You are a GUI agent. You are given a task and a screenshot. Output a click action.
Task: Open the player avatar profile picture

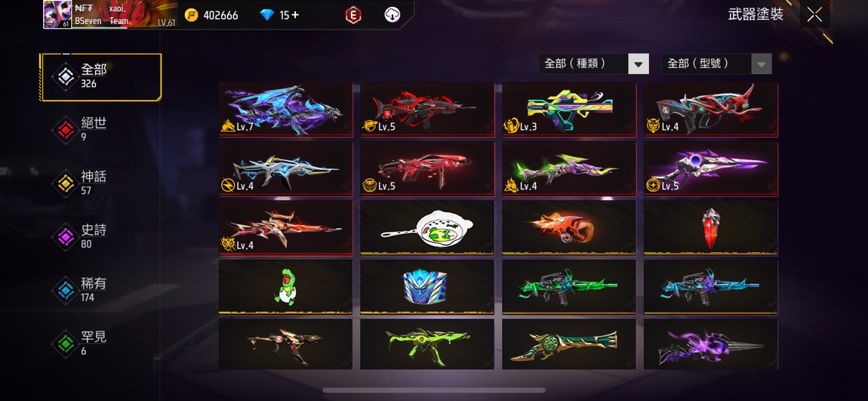click(x=57, y=14)
